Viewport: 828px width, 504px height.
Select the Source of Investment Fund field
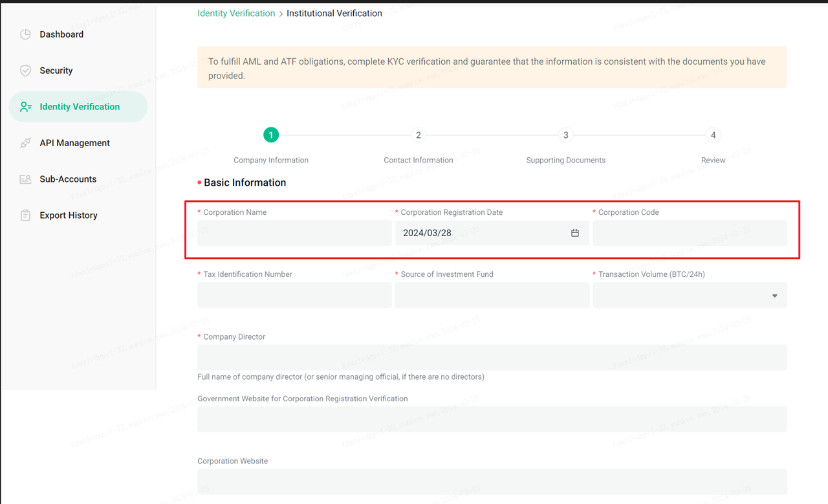coord(492,296)
